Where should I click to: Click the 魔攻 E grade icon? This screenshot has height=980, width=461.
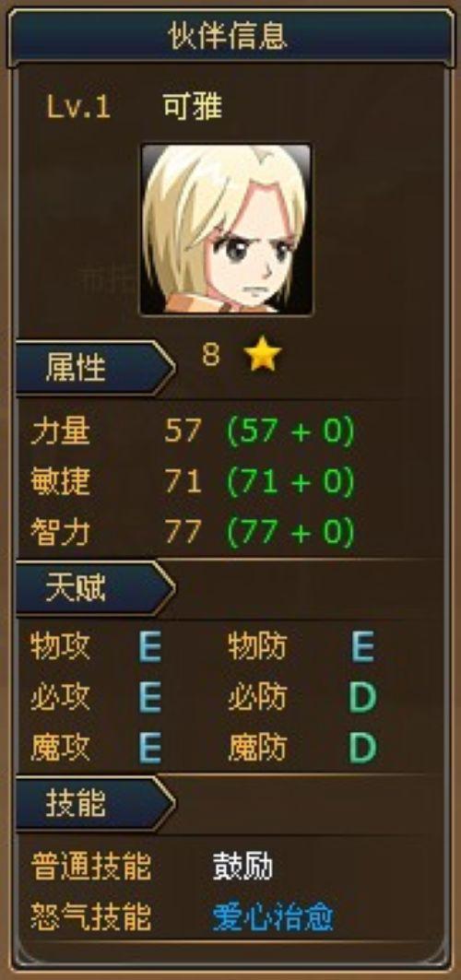pos(150,747)
